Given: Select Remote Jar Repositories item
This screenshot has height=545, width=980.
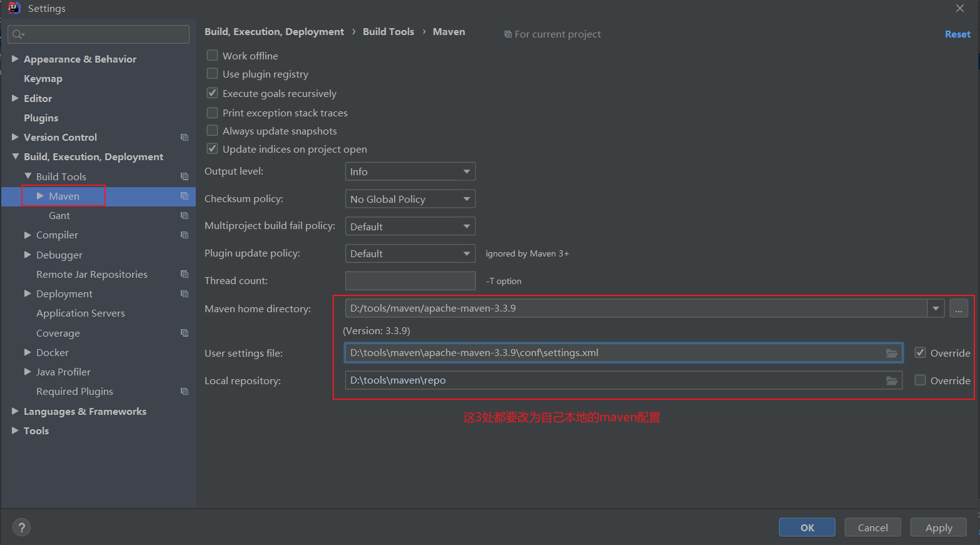Looking at the screenshot, I should pos(92,274).
